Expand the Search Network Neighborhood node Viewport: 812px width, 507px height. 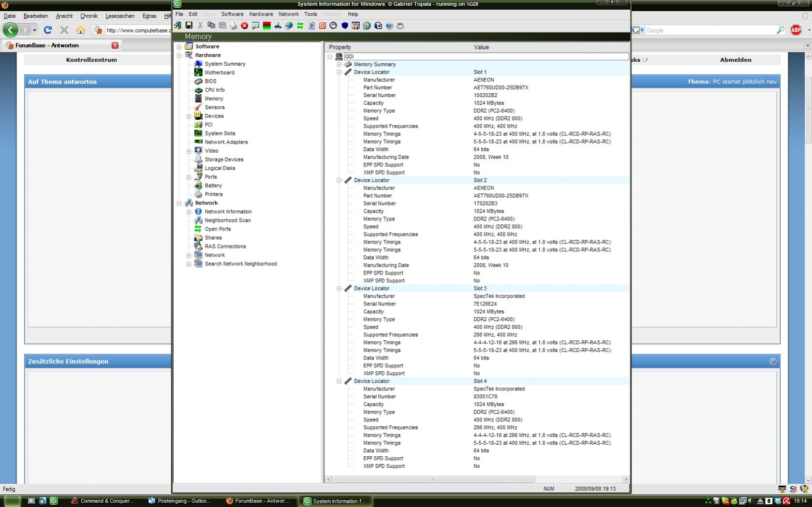tap(189, 264)
